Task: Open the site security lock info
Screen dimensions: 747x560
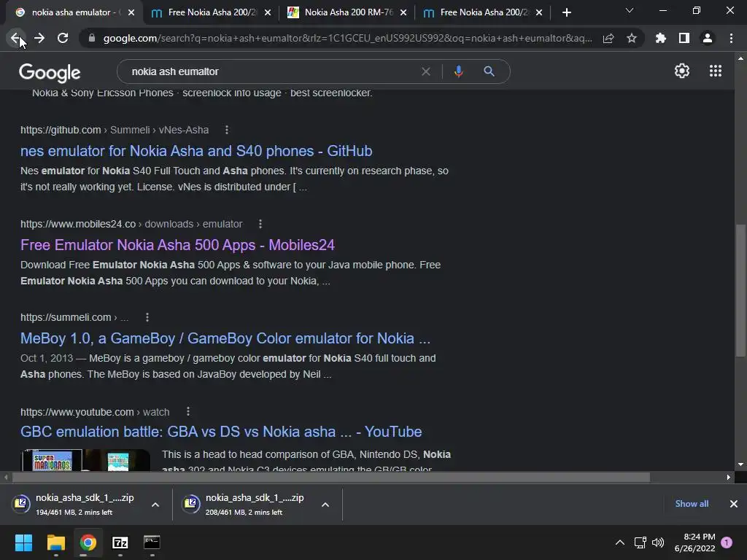Action: (92, 38)
